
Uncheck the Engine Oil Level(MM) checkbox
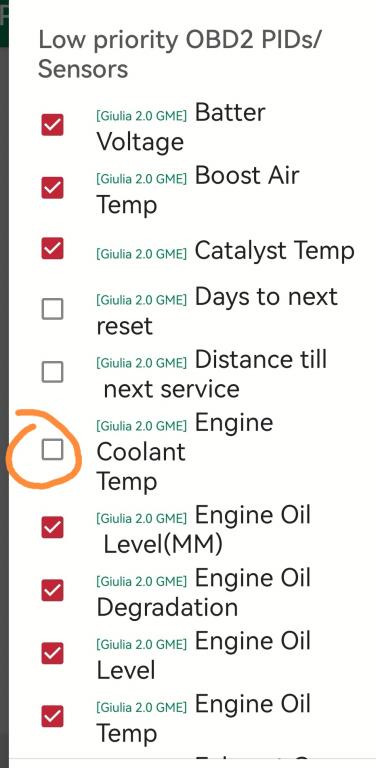pos(52,528)
